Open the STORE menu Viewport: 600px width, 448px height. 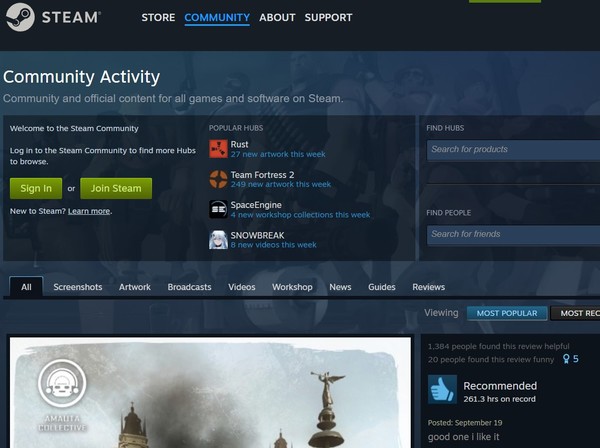pyautogui.click(x=158, y=18)
